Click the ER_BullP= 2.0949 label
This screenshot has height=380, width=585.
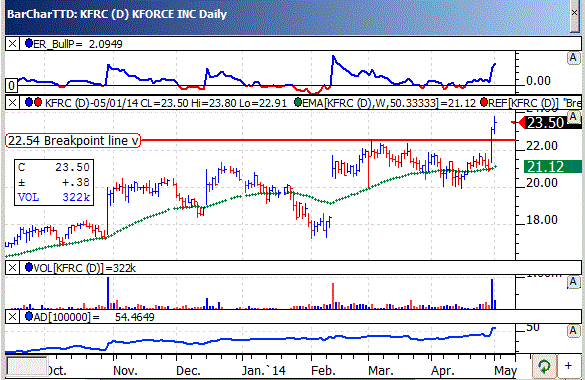point(78,44)
